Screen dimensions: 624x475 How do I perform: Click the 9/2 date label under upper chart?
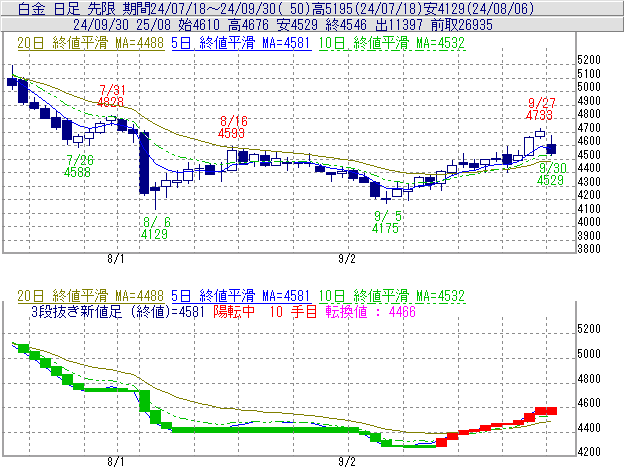(347, 259)
